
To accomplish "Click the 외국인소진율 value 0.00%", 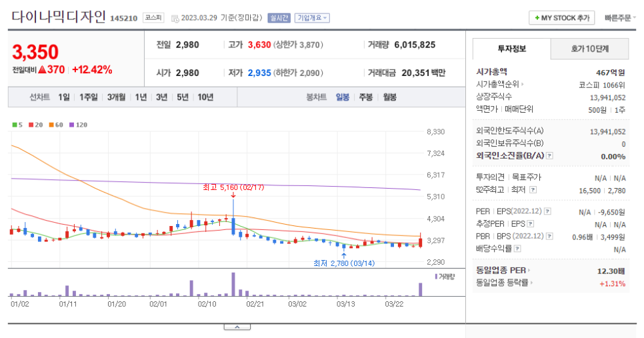I will point(613,157).
